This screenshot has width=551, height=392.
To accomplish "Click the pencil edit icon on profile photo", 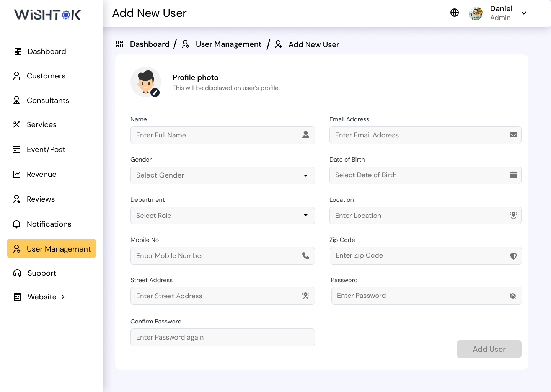I will tap(155, 92).
